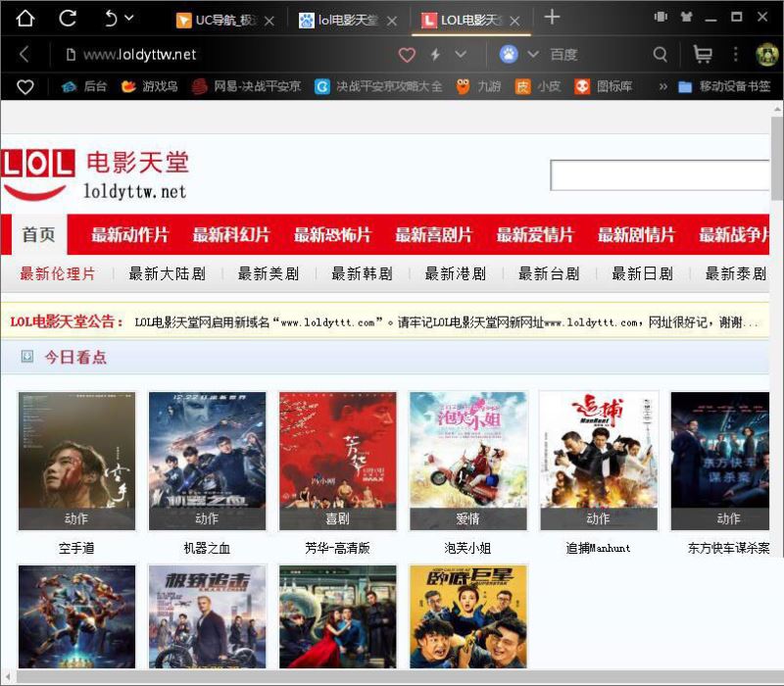Open a new tab with plus icon
The width and height of the screenshot is (784, 686).
click(552, 17)
